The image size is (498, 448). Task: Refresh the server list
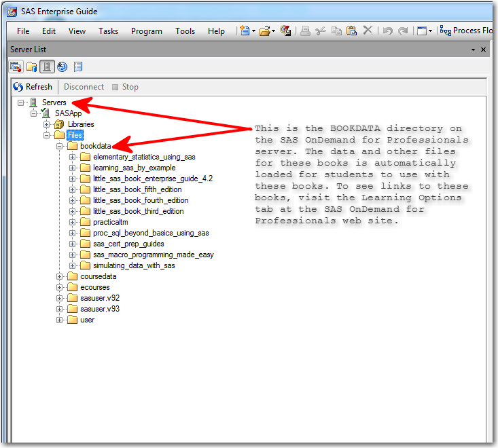(x=33, y=87)
